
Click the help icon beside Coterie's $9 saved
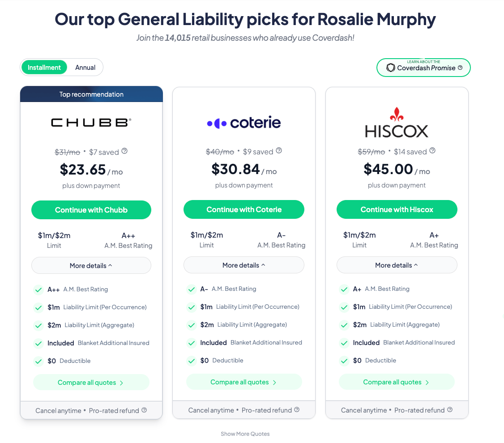279,151
